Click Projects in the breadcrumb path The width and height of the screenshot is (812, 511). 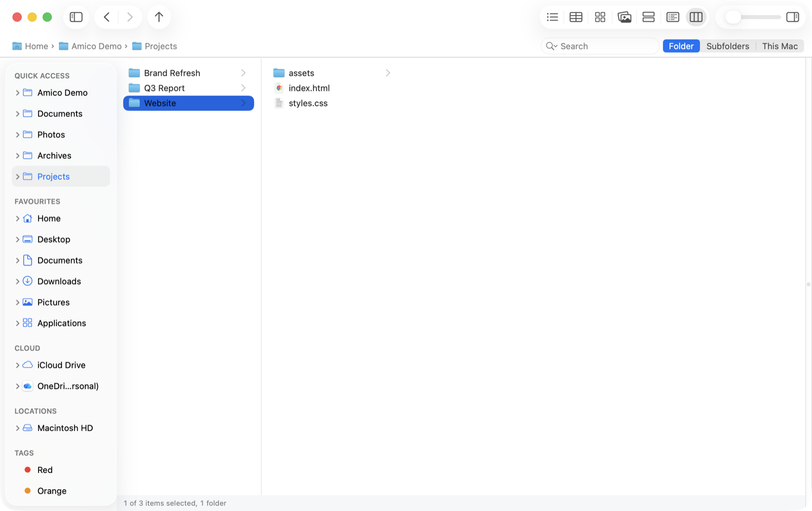[155, 46]
